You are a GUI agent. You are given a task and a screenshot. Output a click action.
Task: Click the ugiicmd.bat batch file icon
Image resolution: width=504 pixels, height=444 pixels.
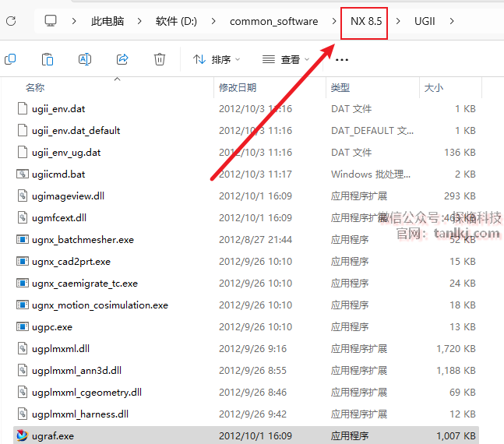coord(22,174)
